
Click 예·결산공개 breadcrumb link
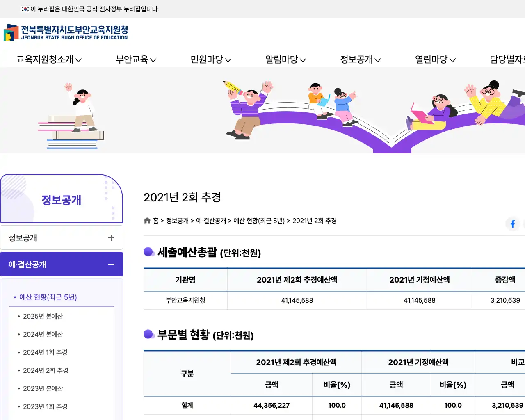pos(211,221)
